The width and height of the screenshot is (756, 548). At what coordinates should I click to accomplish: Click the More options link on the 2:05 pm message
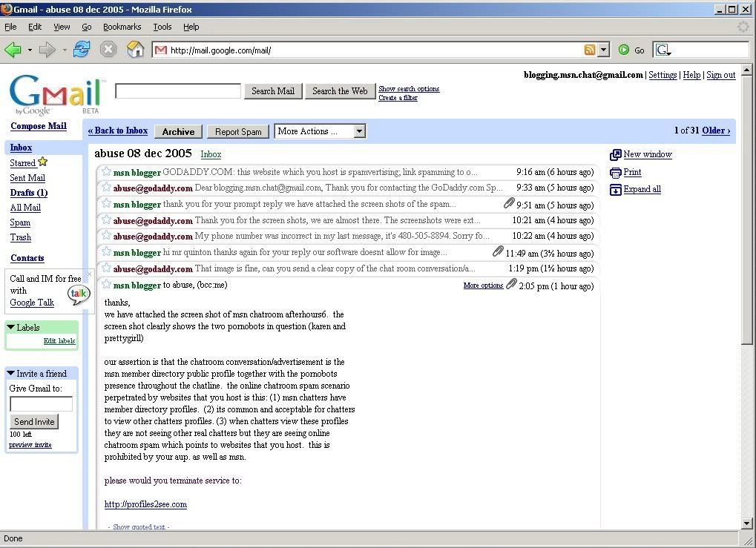(x=483, y=285)
